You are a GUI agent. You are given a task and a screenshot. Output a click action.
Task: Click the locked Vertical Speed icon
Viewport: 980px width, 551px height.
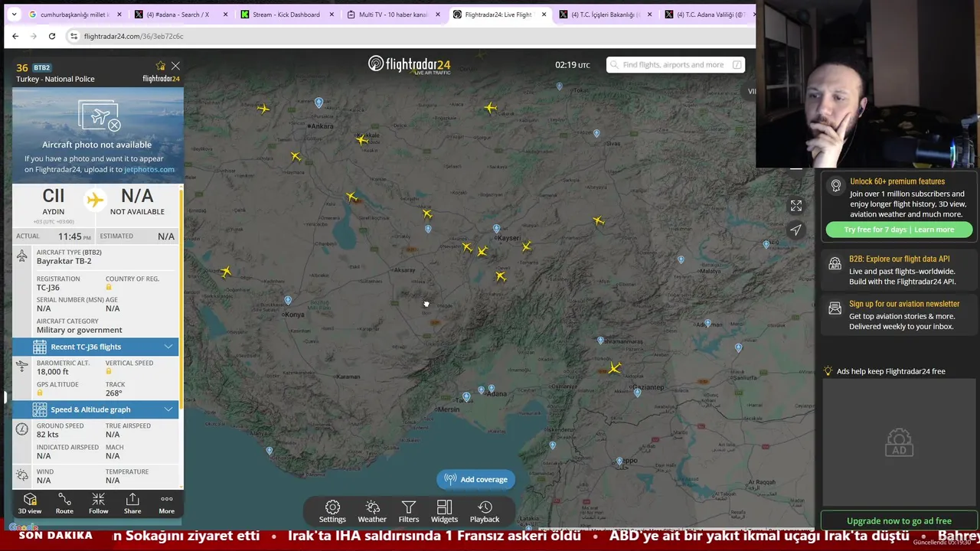(x=109, y=372)
